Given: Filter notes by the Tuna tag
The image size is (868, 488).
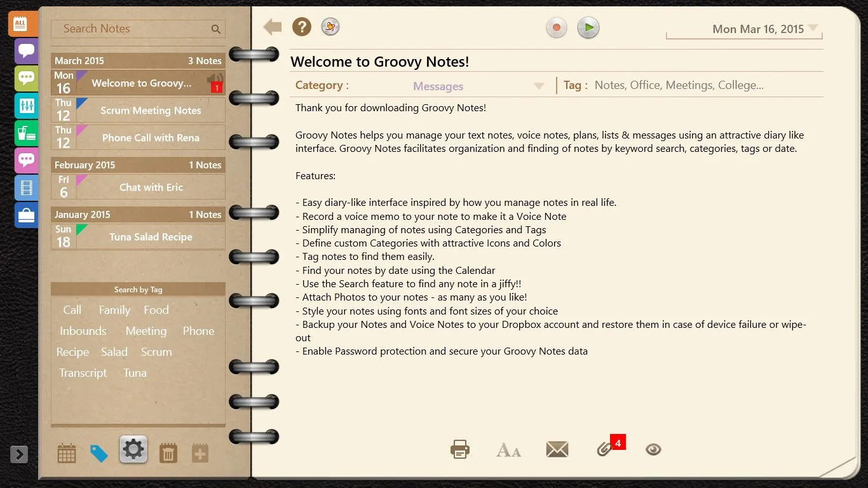Looking at the screenshot, I should (135, 373).
